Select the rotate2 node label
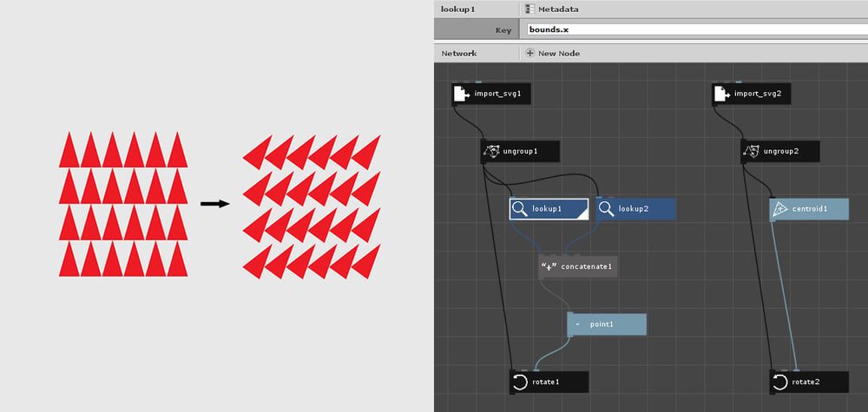 pyautogui.click(x=806, y=383)
